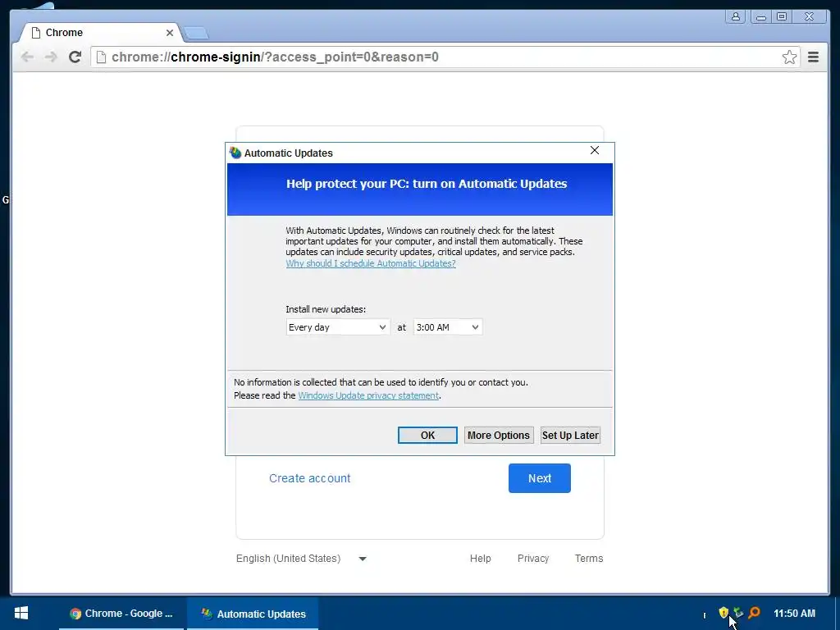Click OK in Automatic Updates dialog

pos(427,436)
